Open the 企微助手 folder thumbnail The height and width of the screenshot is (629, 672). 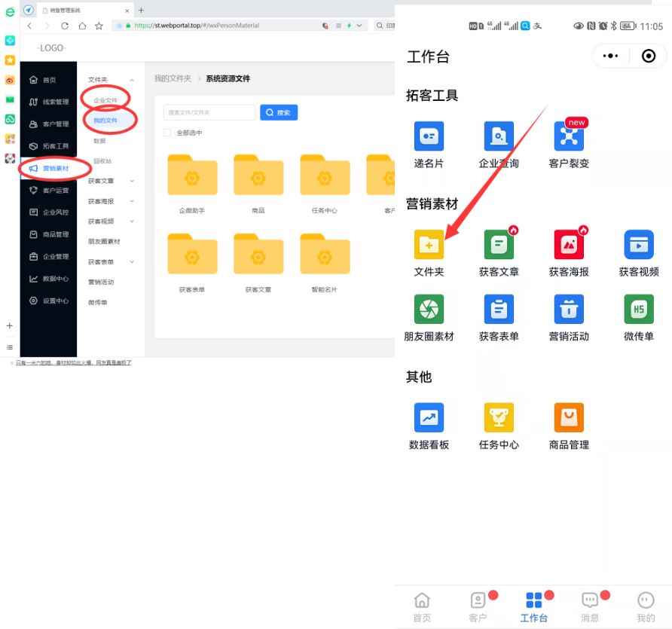pyautogui.click(x=191, y=176)
